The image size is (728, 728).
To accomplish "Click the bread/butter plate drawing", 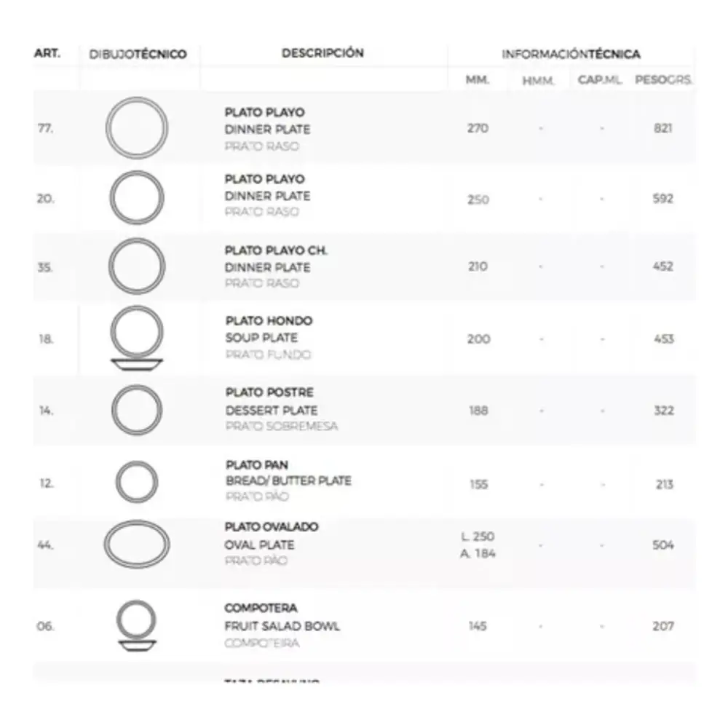I will (136, 482).
